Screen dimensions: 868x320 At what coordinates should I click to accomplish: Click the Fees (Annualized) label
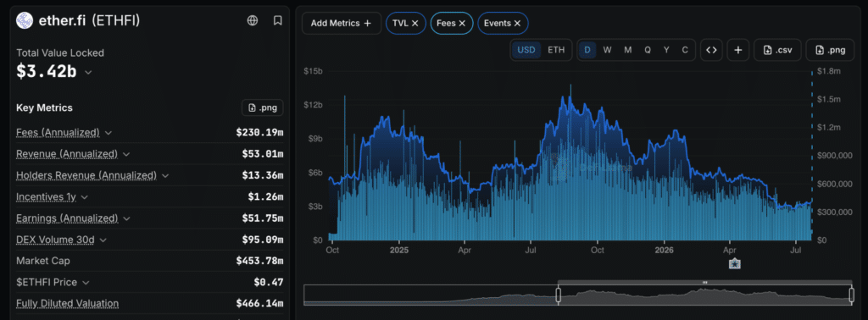(58, 133)
